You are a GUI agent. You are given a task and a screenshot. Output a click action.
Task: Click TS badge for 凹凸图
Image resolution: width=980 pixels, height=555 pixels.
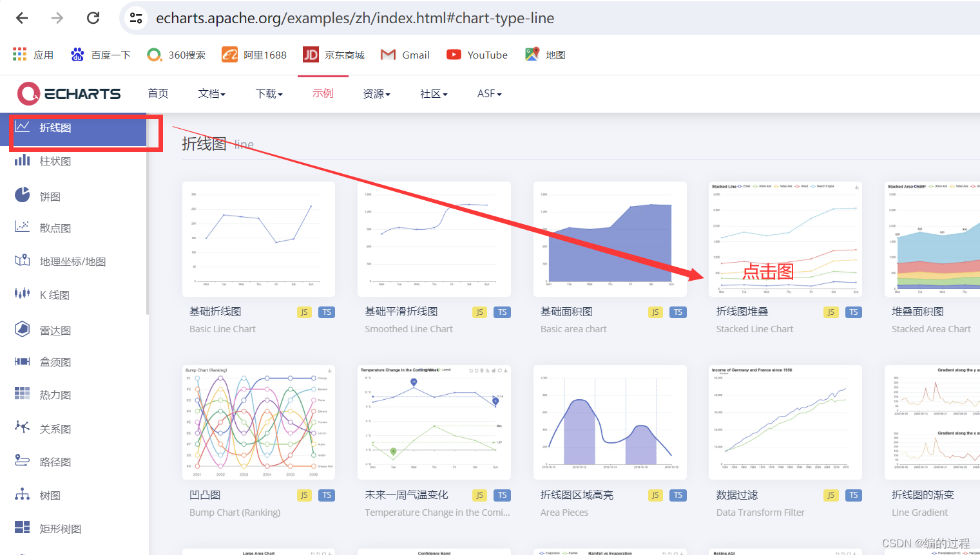[327, 495]
